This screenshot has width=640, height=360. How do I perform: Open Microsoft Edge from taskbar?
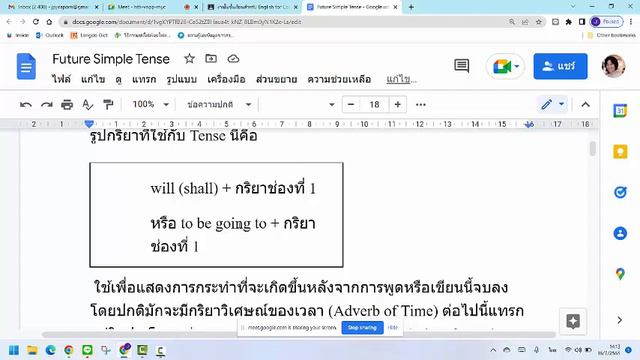coord(51,350)
